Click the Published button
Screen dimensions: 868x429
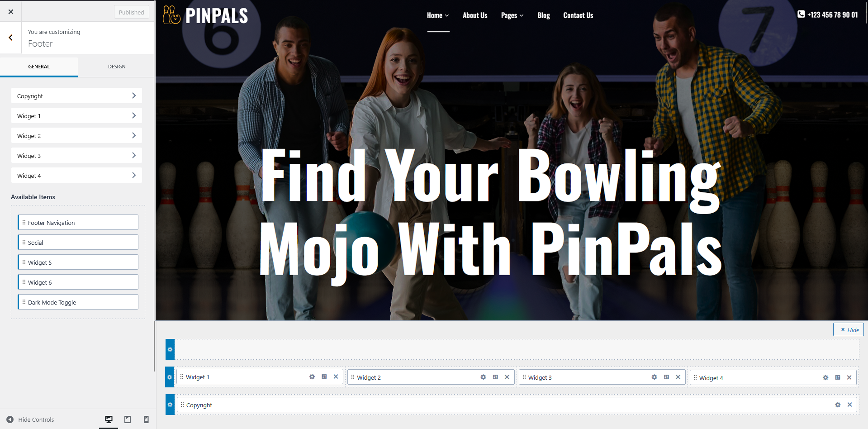click(132, 12)
